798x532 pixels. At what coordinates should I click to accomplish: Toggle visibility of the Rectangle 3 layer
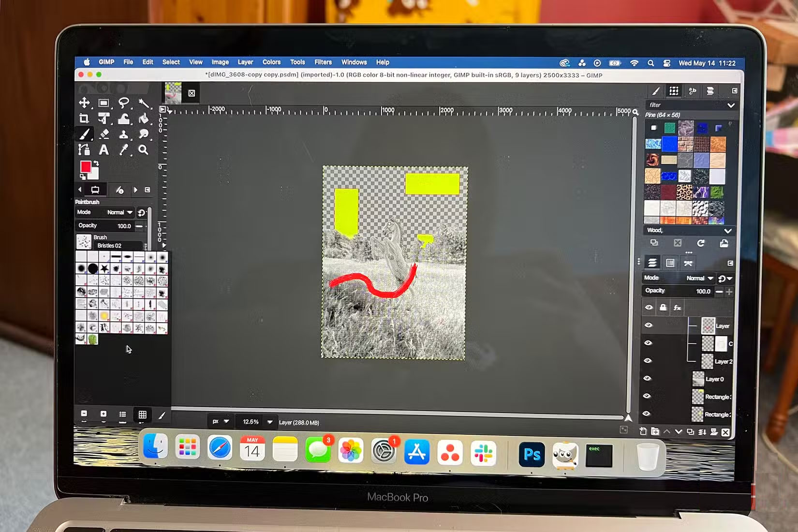click(648, 396)
